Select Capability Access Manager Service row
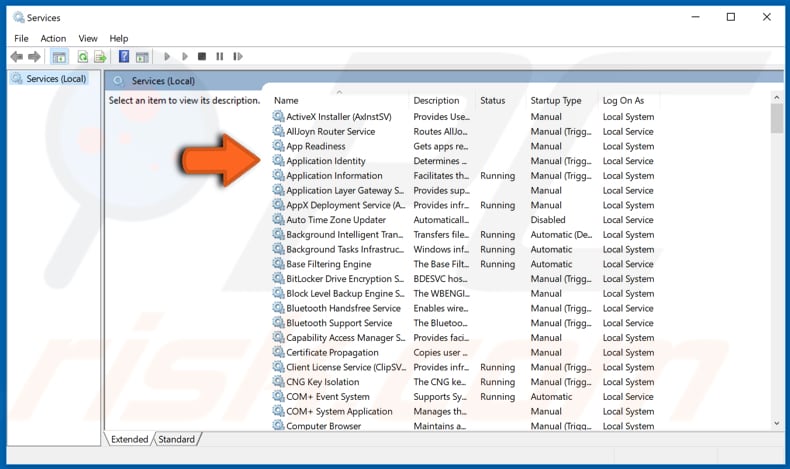The image size is (790, 469). tap(464, 338)
